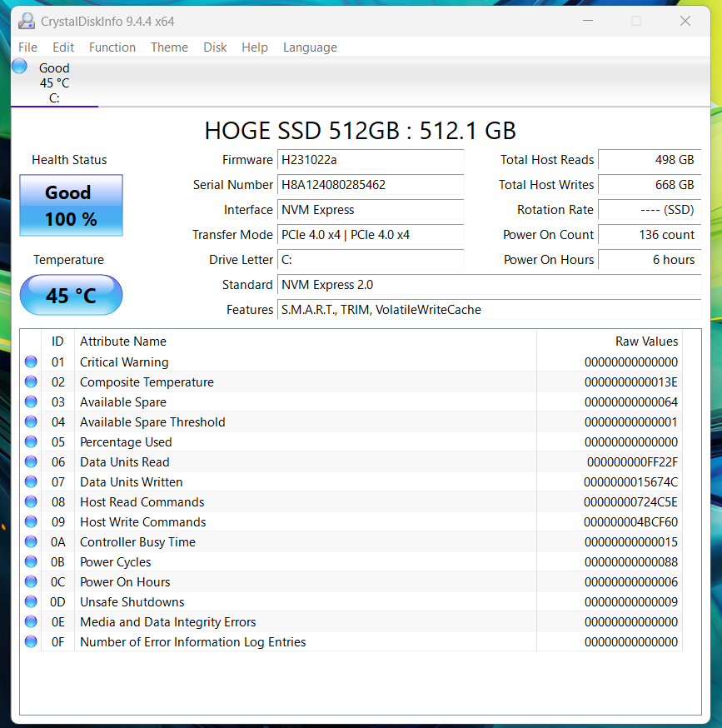Click Total Host Reads value 498 GB
Viewport: 722px width, 728px height.
tap(650, 160)
